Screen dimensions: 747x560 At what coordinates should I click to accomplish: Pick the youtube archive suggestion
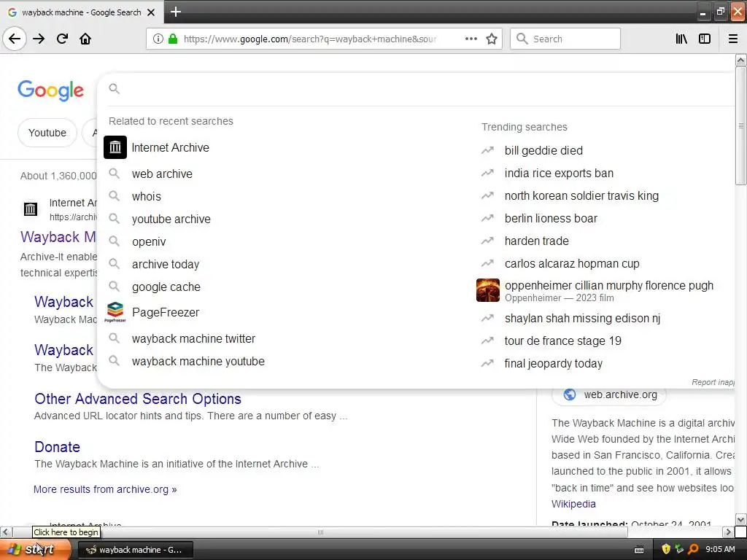coord(171,219)
